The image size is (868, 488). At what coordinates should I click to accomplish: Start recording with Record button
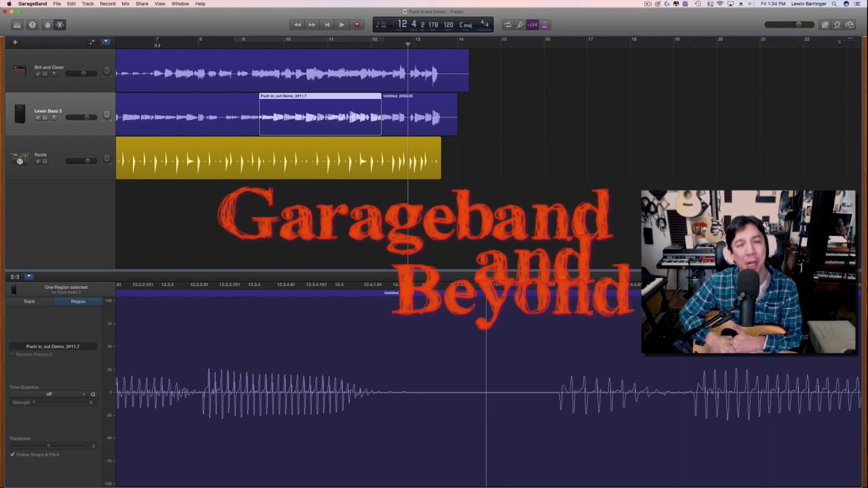point(357,25)
